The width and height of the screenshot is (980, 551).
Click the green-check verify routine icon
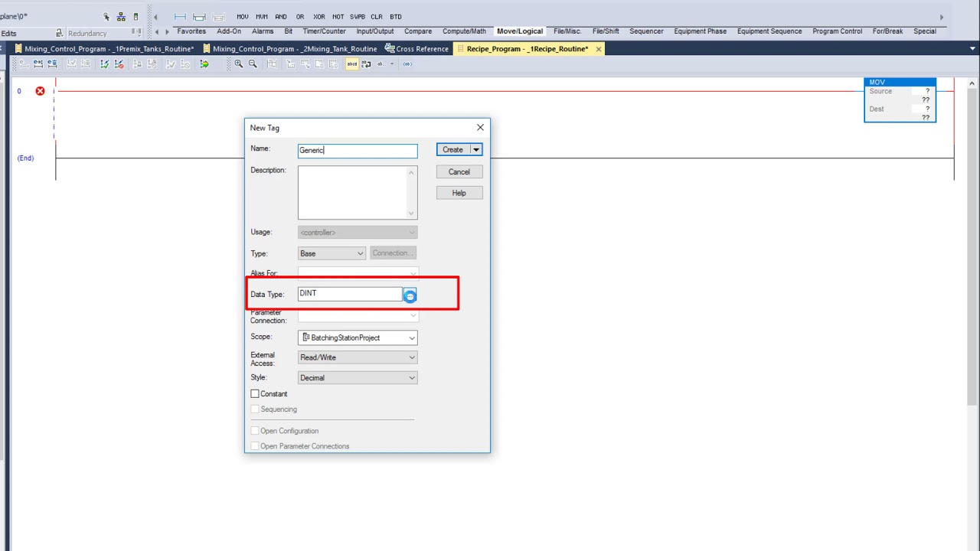pyautogui.click(x=104, y=64)
